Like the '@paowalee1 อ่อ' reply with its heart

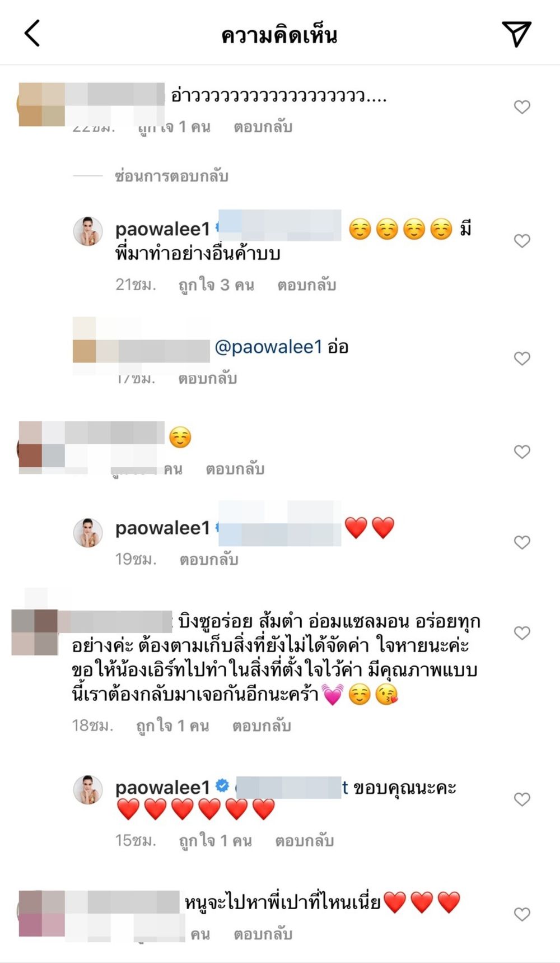(x=522, y=359)
